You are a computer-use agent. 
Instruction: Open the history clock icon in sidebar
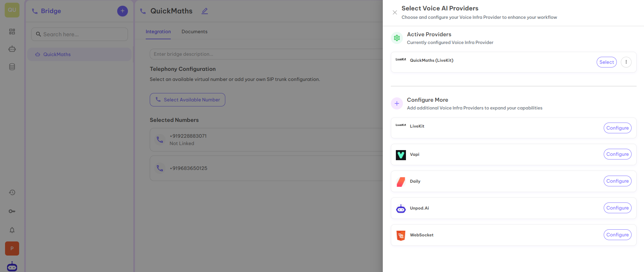point(12,192)
